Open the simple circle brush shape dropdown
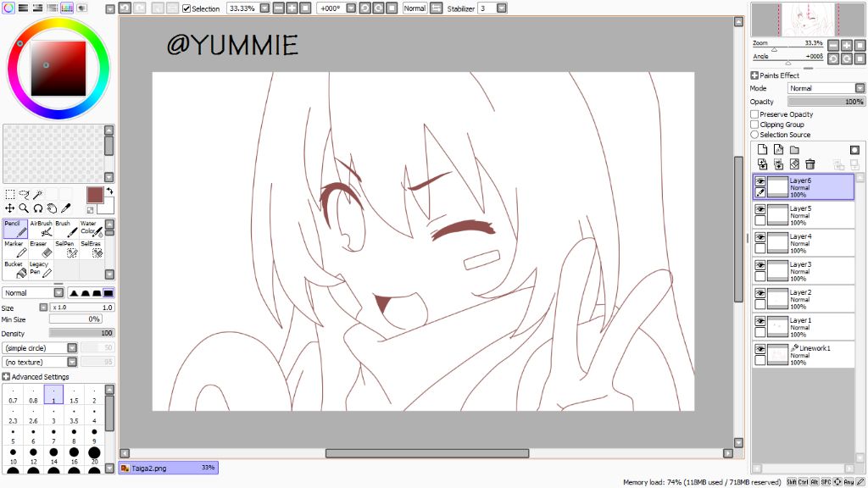Image resolution: width=868 pixels, height=488 pixels. [x=72, y=347]
